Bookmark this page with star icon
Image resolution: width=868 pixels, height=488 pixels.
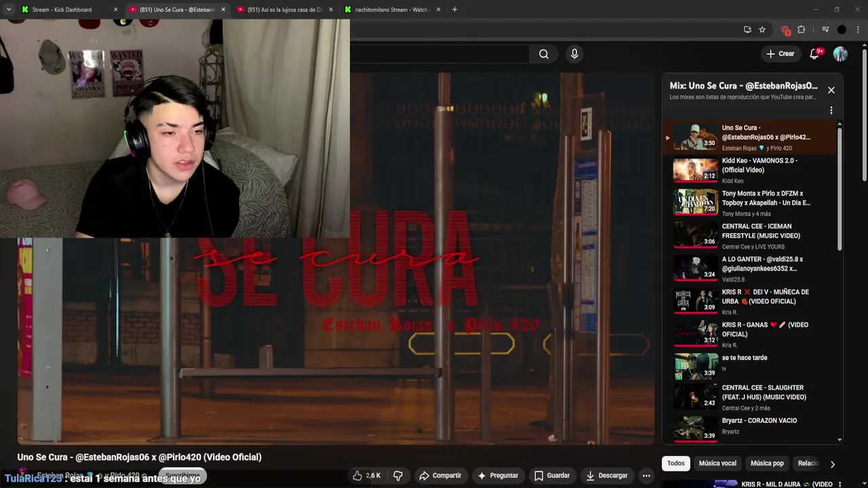pyautogui.click(x=762, y=30)
